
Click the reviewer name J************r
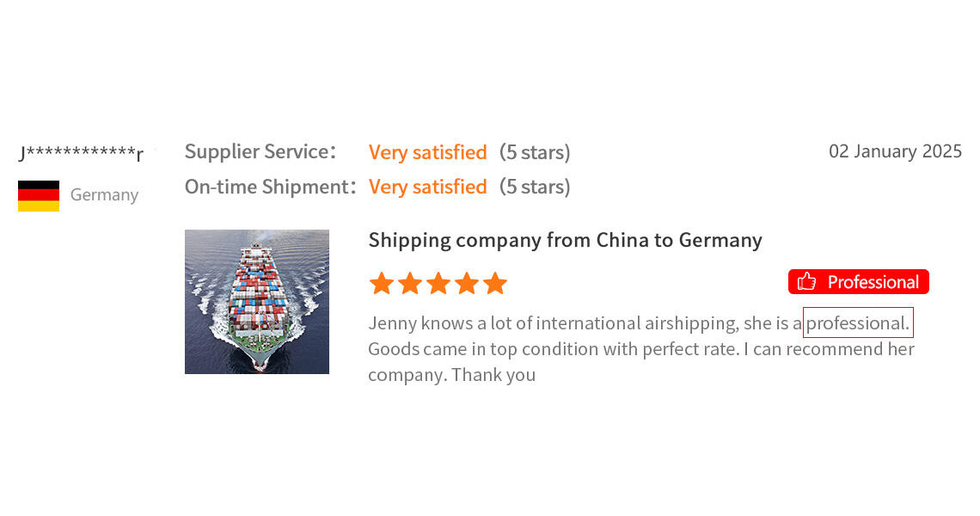coord(81,155)
